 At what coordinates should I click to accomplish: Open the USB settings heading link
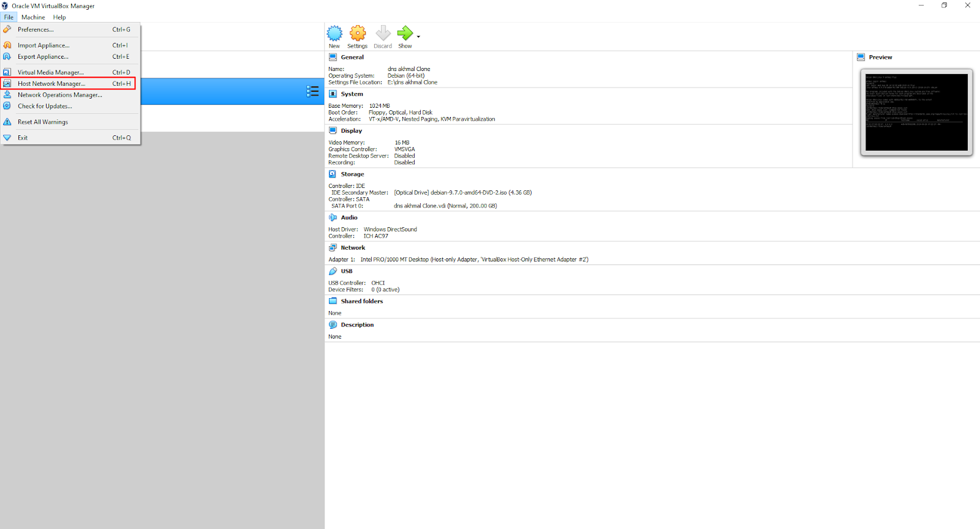pyautogui.click(x=347, y=271)
